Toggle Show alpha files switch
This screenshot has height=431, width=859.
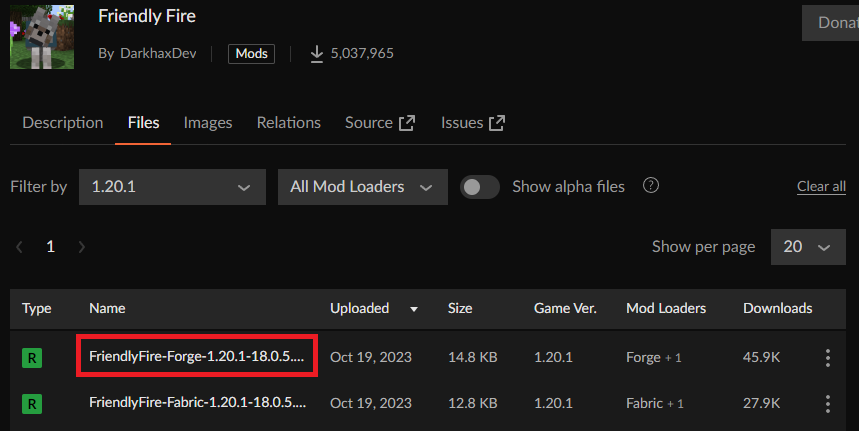point(480,187)
